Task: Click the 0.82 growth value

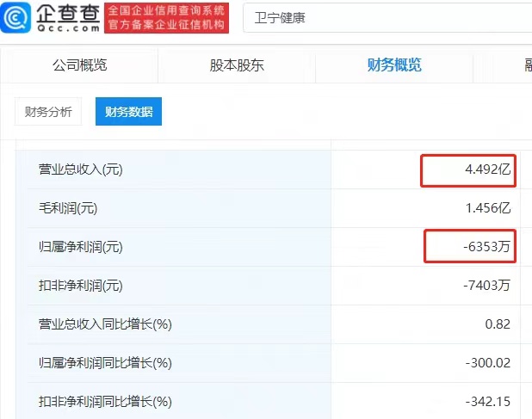Action: [x=498, y=324]
